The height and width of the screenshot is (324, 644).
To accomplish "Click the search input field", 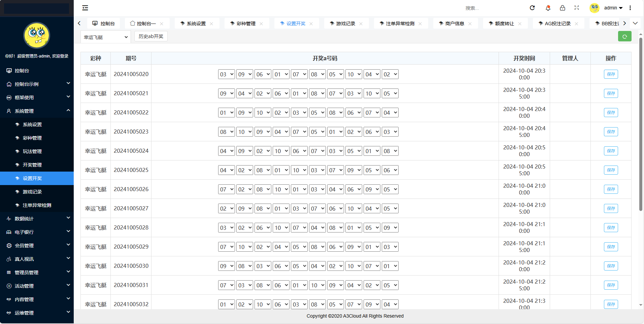I will click(488, 8).
